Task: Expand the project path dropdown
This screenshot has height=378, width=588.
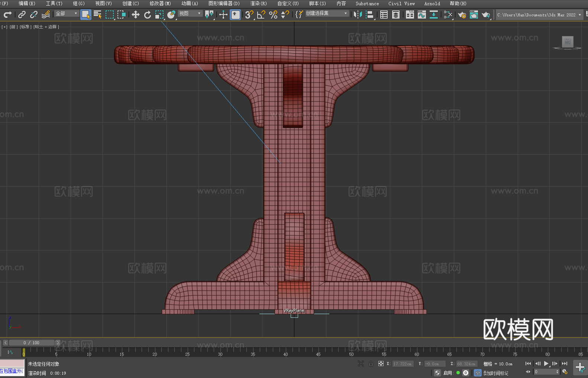Action: tap(579, 15)
